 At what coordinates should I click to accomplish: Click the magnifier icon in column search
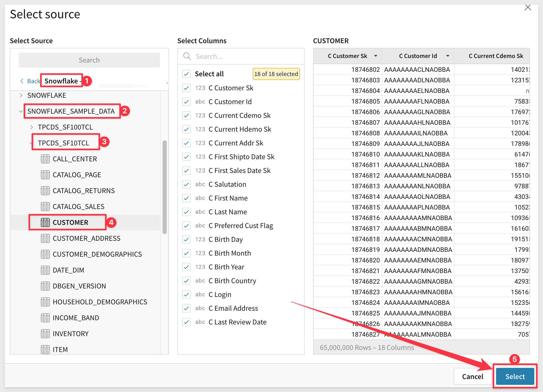(x=187, y=56)
